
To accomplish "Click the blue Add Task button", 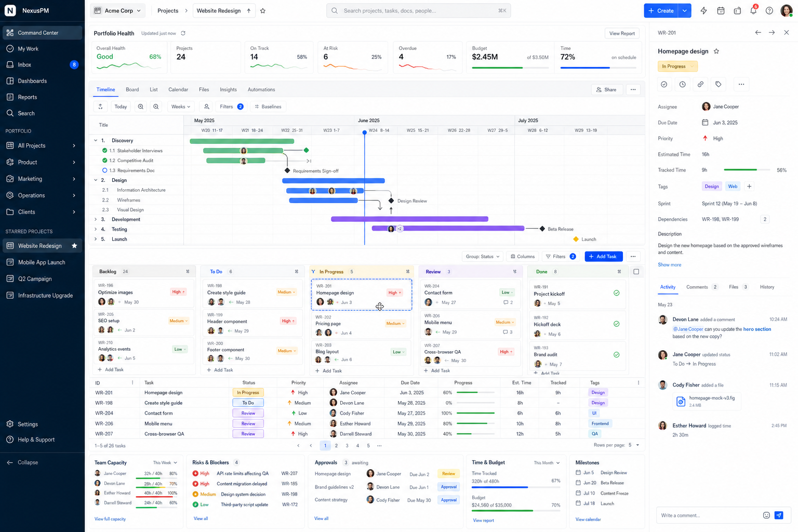I will coord(603,257).
